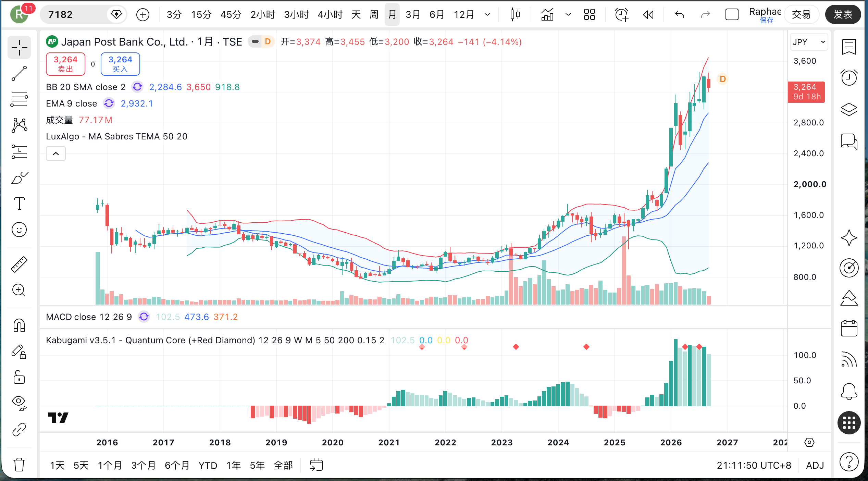Open the layout templates grid
868x481 pixels.
tap(590, 14)
